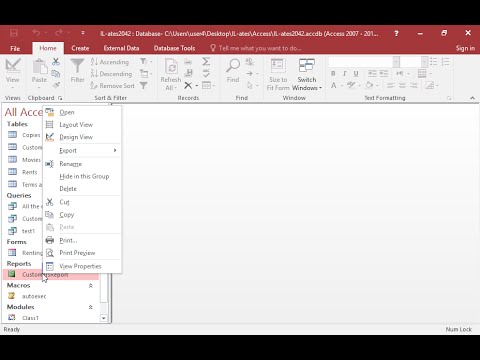Choose Print Preview from context menu
Screen dimensions: 480x360
(x=82, y=253)
